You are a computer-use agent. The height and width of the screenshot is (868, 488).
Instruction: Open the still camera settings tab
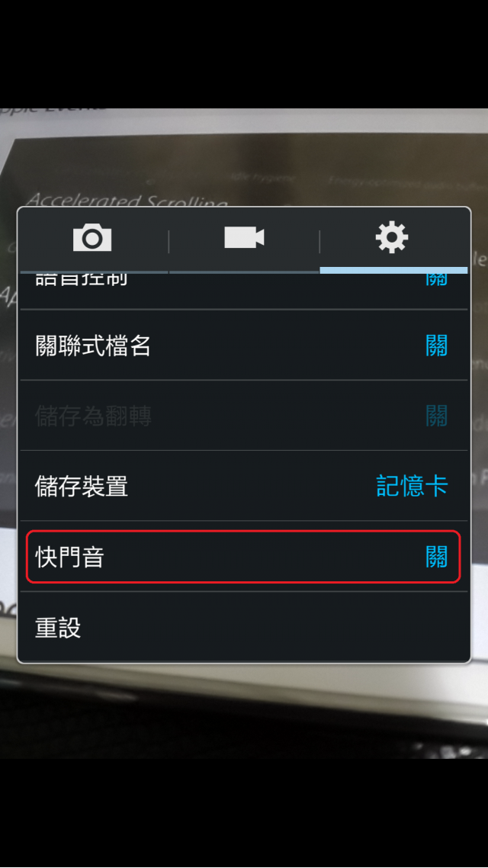pyautogui.click(x=92, y=239)
